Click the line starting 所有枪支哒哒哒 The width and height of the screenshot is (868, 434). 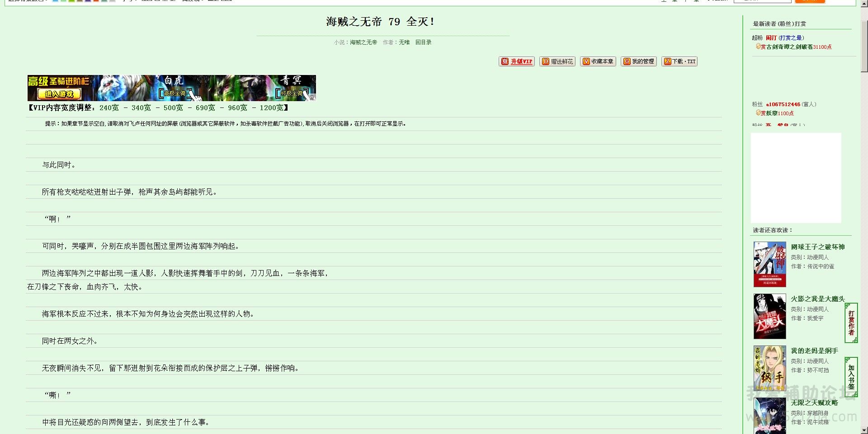[129, 192]
